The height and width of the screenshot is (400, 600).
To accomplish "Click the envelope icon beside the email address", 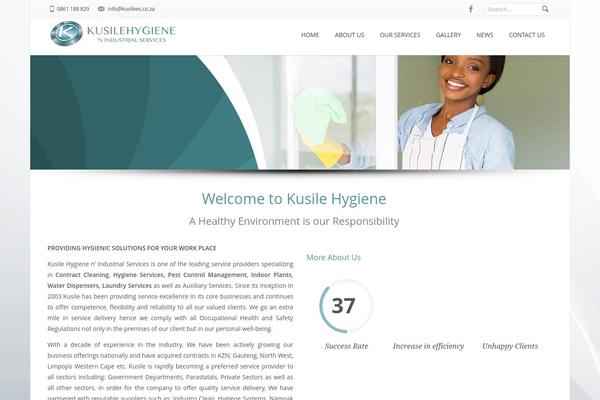I will (101, 9).
